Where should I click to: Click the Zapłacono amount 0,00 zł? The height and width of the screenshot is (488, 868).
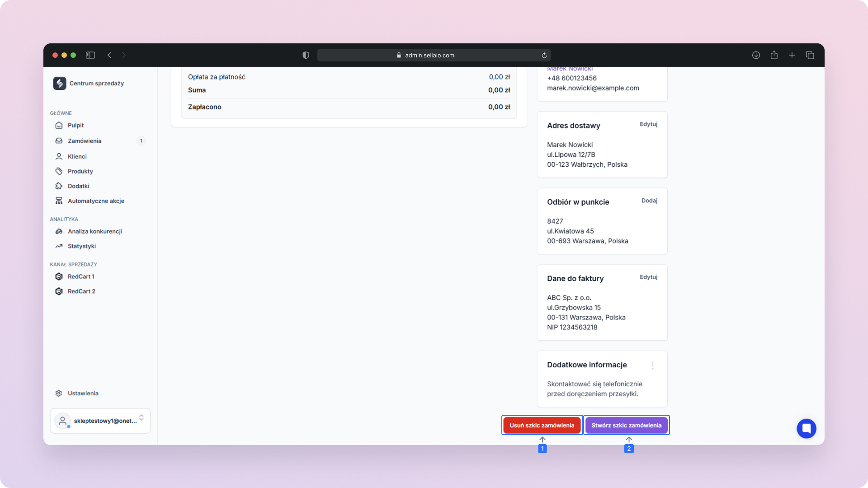[x=499, y=107]
